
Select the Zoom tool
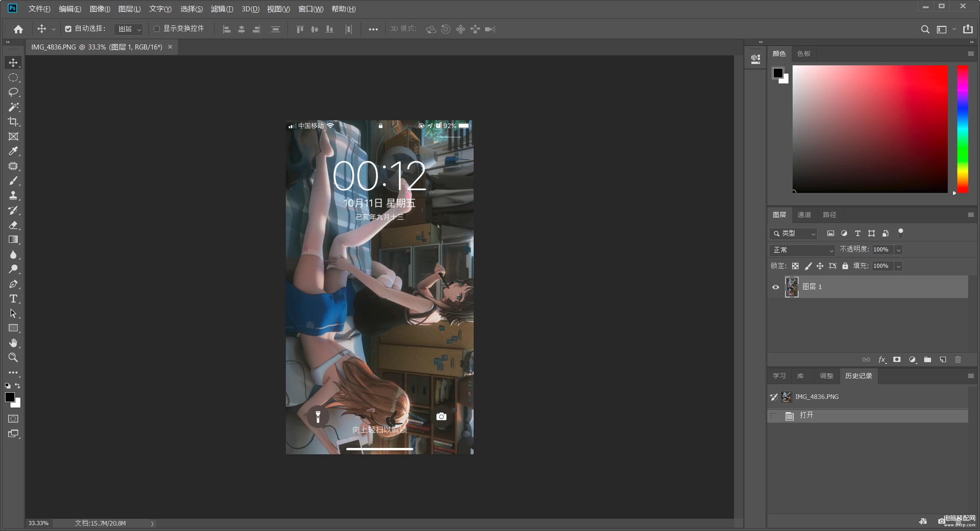pyautogui.click(x=13, y=358)
